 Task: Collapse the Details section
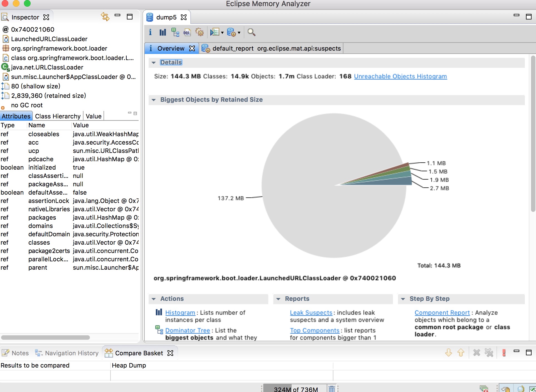pyautogui.click(x=154, y=63)
